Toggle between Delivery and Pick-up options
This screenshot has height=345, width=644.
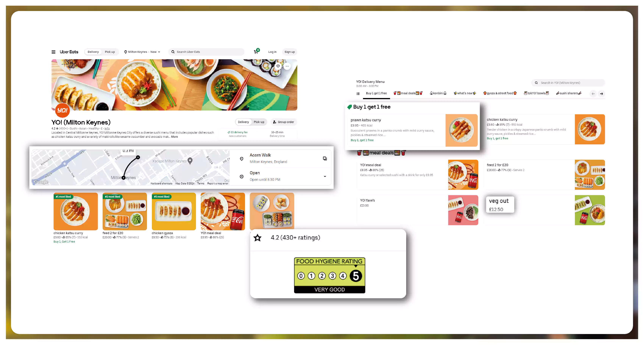[251, 122]
